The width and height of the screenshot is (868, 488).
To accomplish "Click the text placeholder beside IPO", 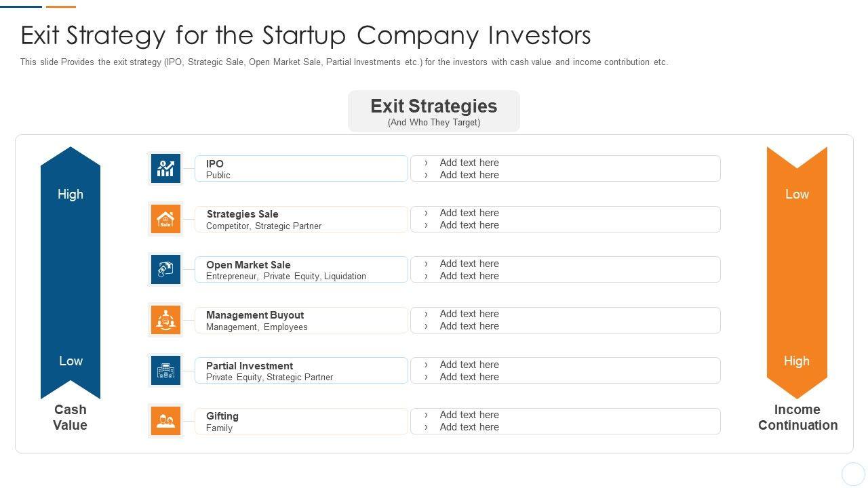I will (566, 169).
